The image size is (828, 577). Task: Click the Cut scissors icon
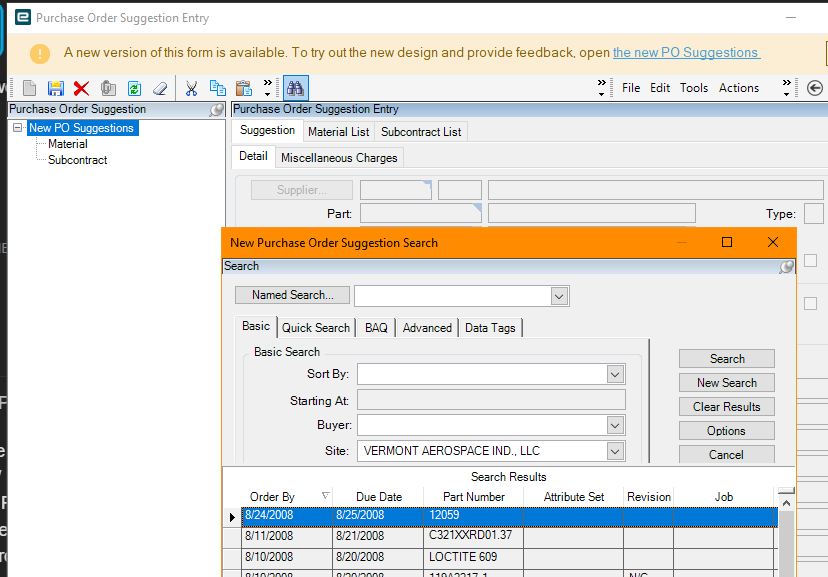tap(191, 88)
